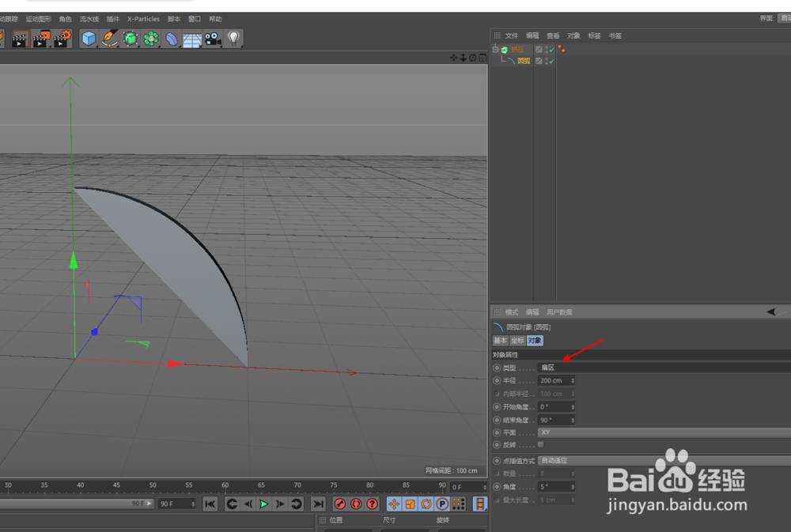Image resolution: width=791 pixels, height=532 pixels.
Task: Toggle enable checkmark for 圆弧 object
Action: coord(551,61)
